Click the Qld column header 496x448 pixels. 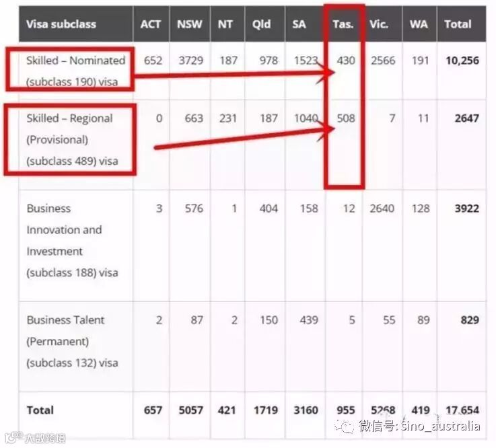261,24
